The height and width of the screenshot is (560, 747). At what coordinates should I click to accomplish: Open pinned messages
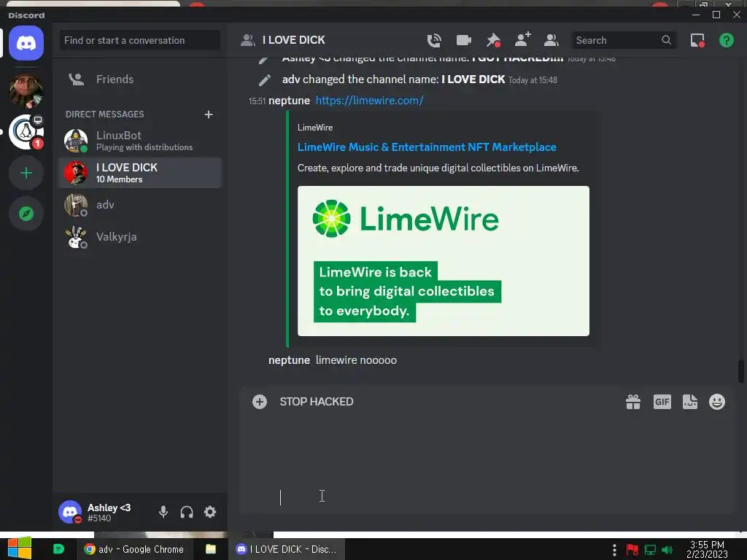click(493, 41)
